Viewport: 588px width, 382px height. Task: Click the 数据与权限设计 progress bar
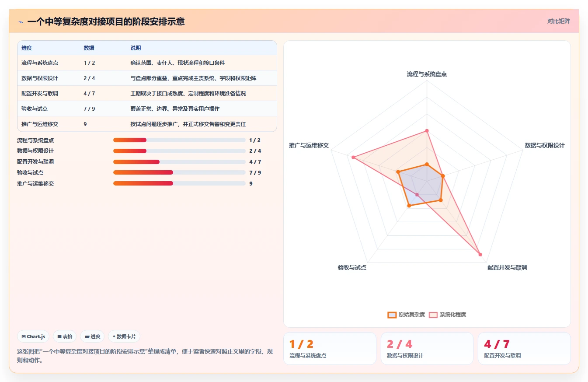179,151
